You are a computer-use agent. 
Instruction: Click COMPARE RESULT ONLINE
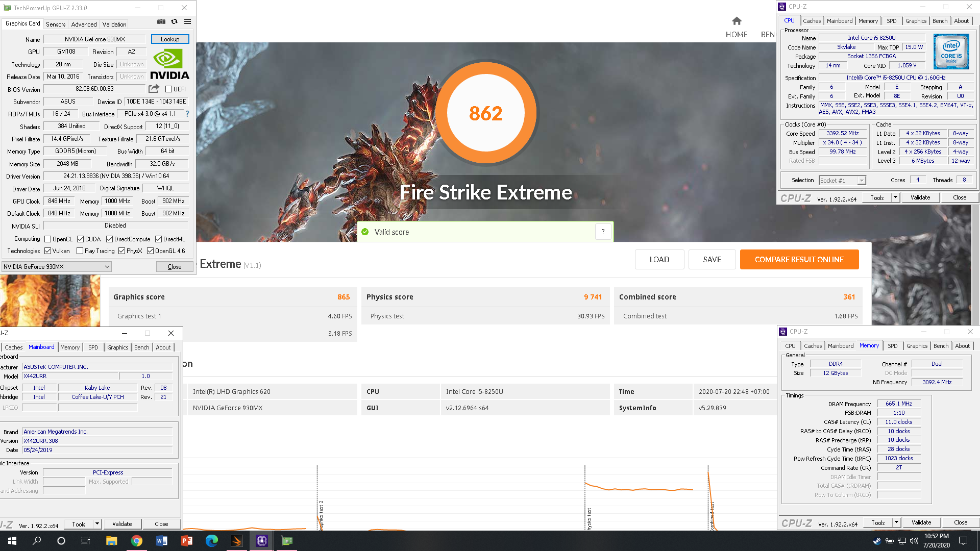tap(799, 260)
